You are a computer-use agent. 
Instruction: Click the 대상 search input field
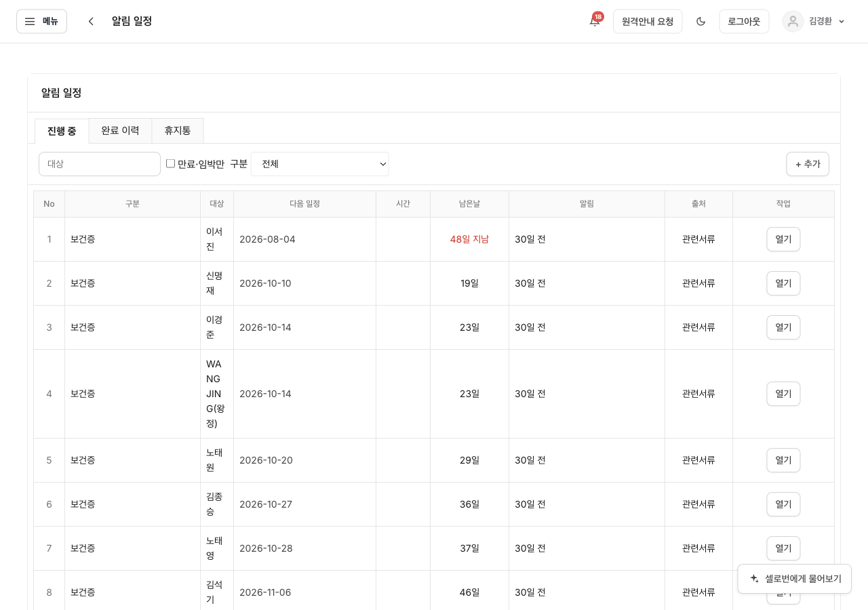pyautogui.click(x=100, y=164)
